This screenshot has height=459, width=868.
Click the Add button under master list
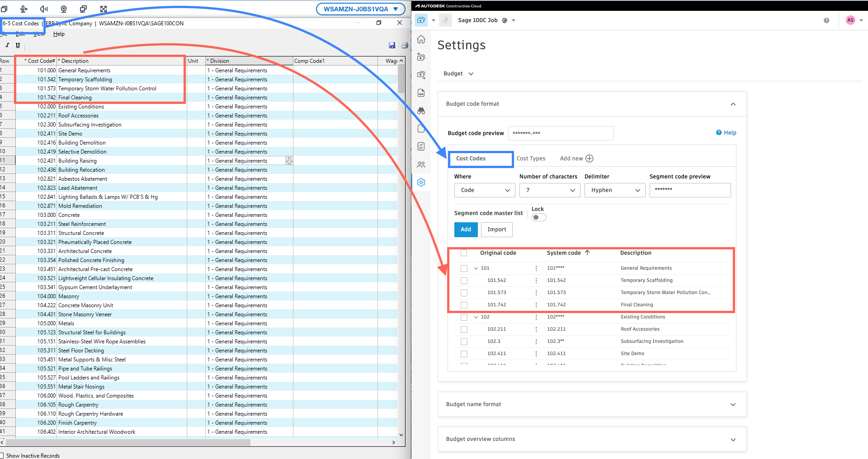[x=466, y=229]
